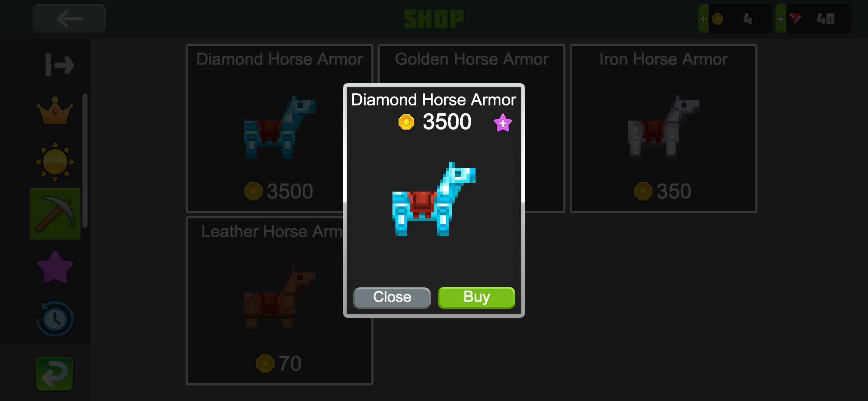The height and width of the screenshot is (401, 868).
Task: Open the clock history category
Action: [x=55, y=319]
